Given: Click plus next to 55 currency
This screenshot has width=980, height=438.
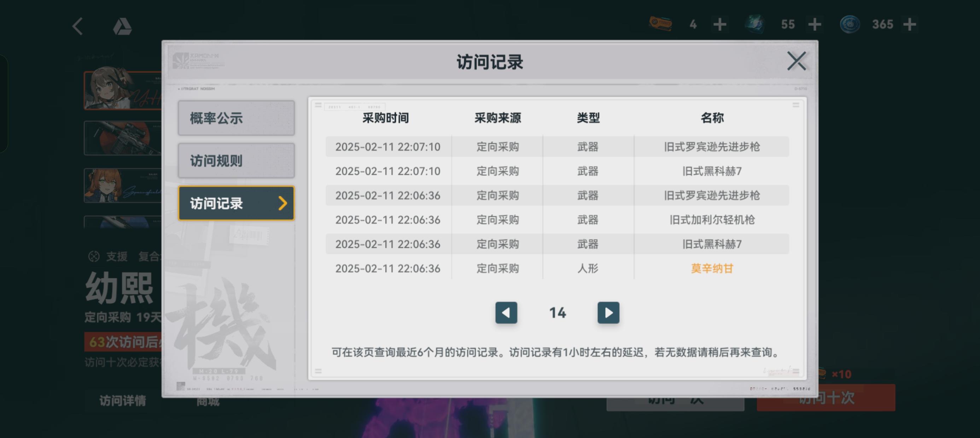Looking at the screenshot, I should [815, 25].
